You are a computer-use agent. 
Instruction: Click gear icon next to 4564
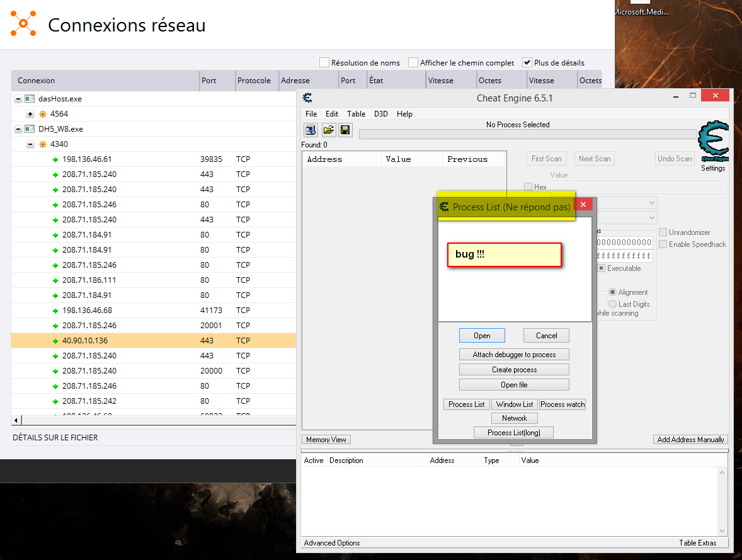point(43,114)
